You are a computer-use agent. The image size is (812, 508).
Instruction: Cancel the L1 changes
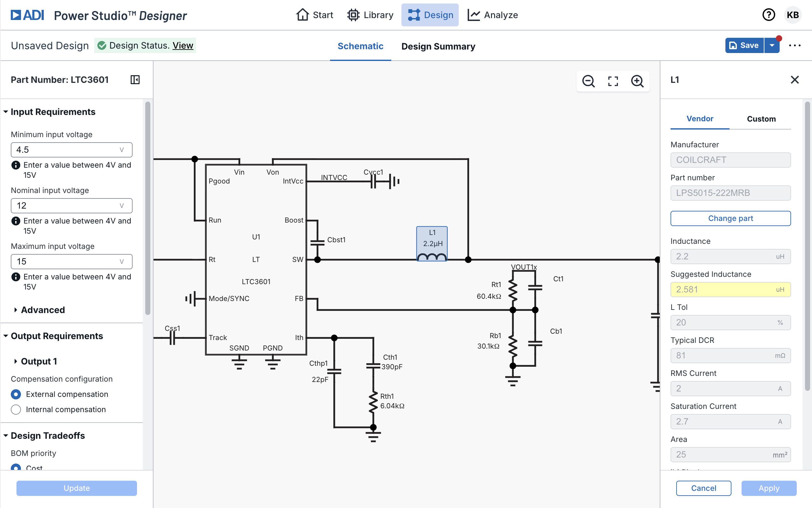pyautogui.click(x=704, y=488)
